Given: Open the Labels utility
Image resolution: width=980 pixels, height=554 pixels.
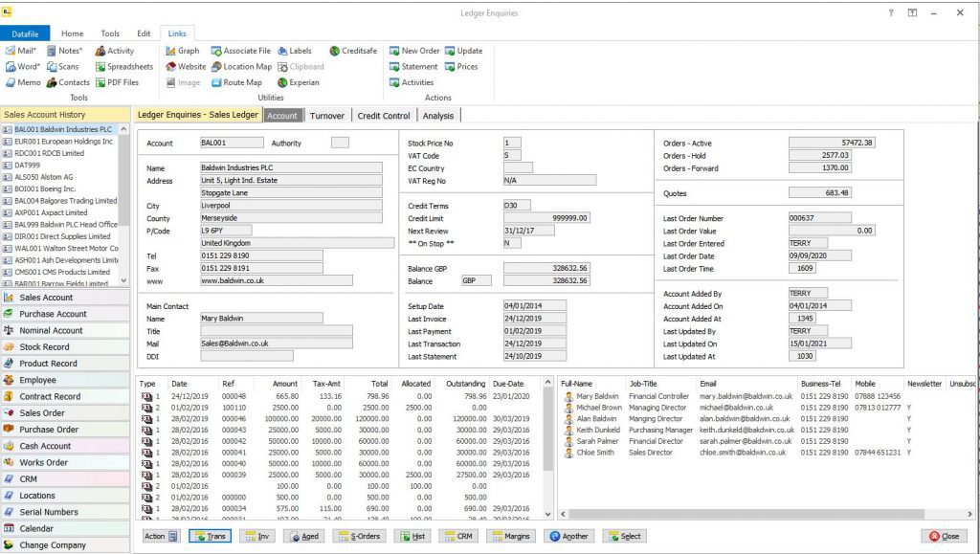Looking at the screenshot, I should click(x=295, y=51).
